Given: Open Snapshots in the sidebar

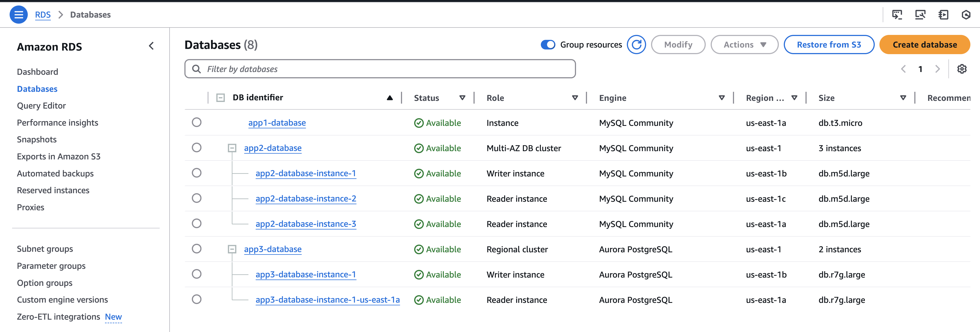Looking at the screenshot, I should coord(37,140).
